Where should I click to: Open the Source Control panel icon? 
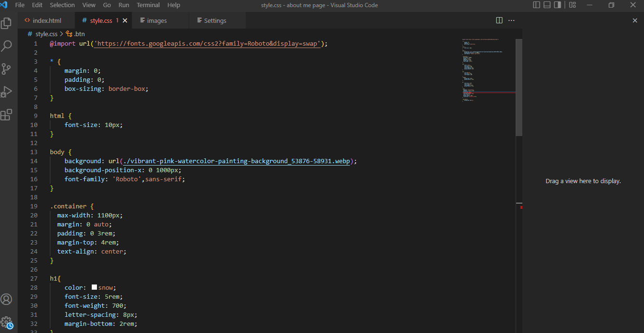tap(7, 69)
